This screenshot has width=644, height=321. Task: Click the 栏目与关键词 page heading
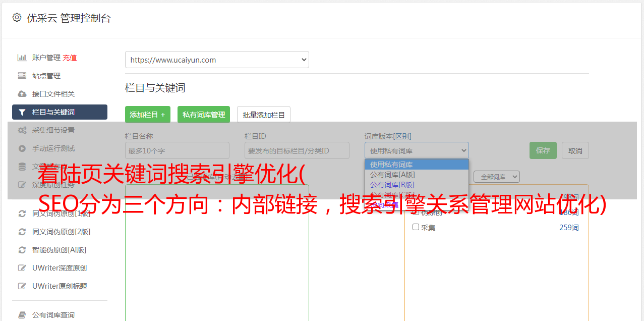click(155, 88)
